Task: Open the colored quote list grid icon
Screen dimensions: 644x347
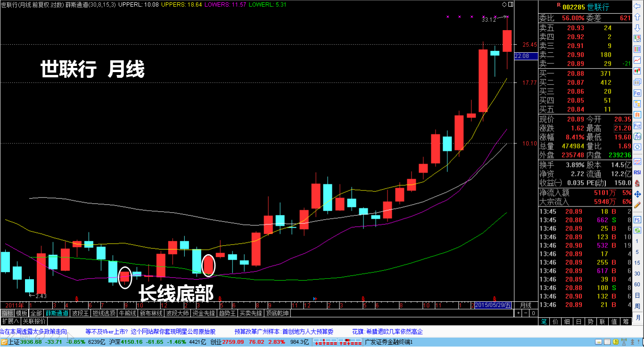Action: coord(637,49)
